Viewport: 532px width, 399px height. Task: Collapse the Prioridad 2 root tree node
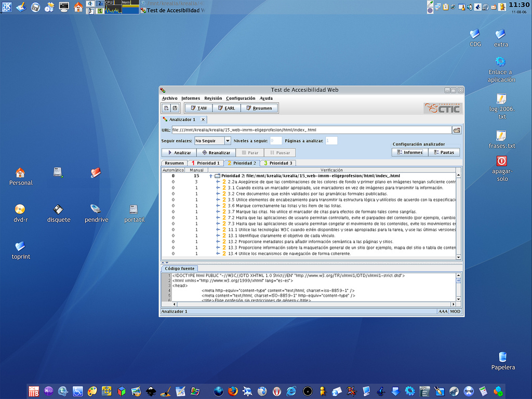pos(211,176)
